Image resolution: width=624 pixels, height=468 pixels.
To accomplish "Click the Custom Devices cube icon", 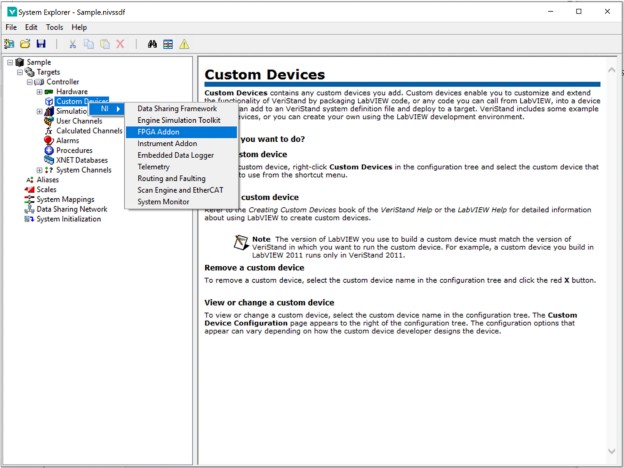I will (x=49, y=101).
